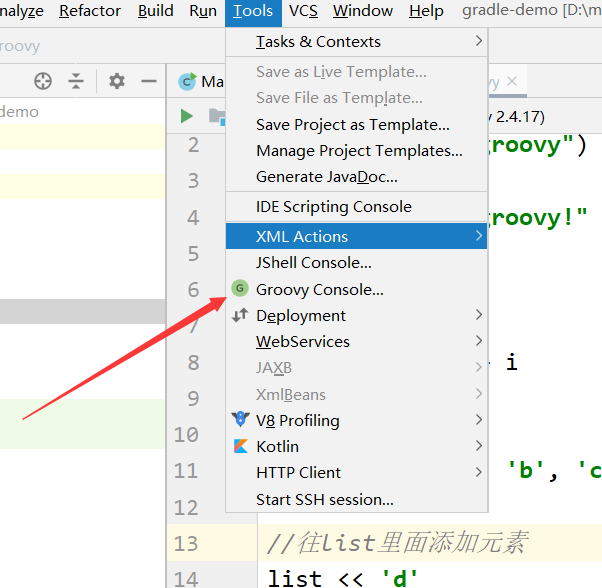The width and height of the screenshot is (602, 588).
Task: Open the IDE Scripting Console
Action: pos(334,206)
